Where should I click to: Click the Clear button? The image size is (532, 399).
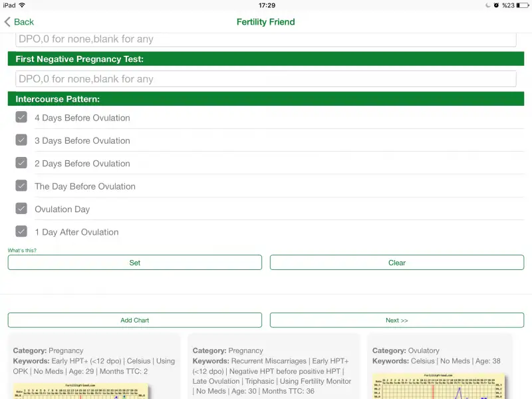click(x=397, y=263)
